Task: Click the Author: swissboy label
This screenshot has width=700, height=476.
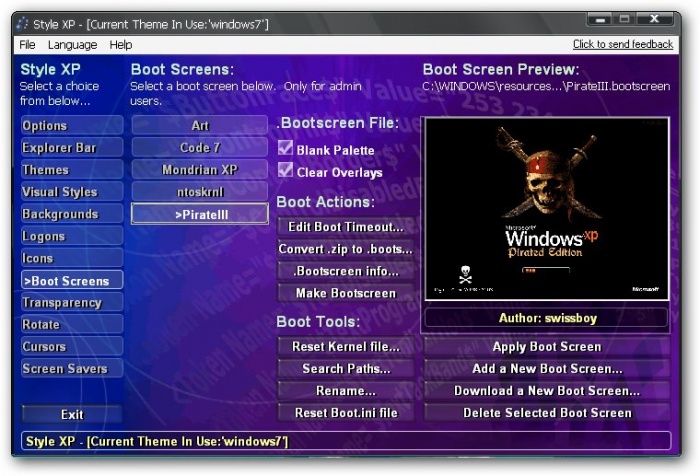Action: [547, 318]
